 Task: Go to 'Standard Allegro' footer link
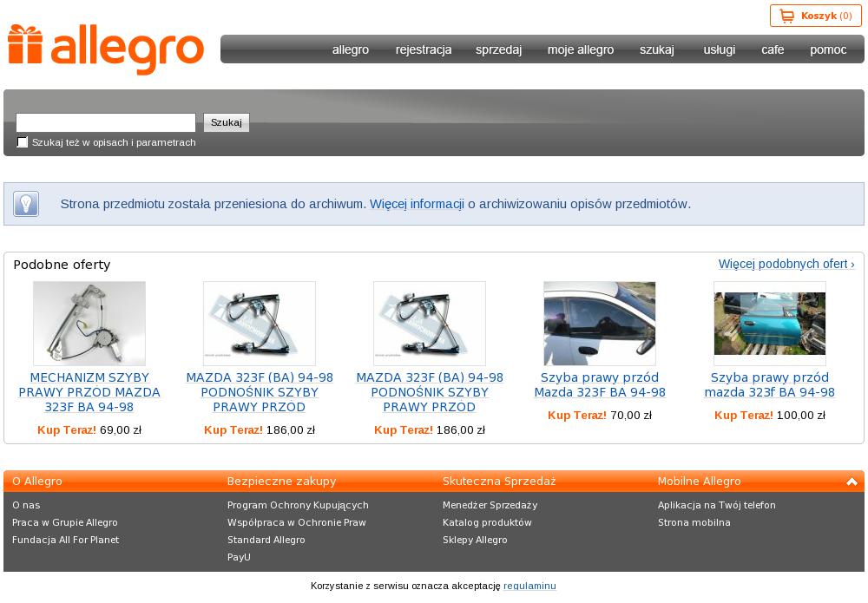266,540
